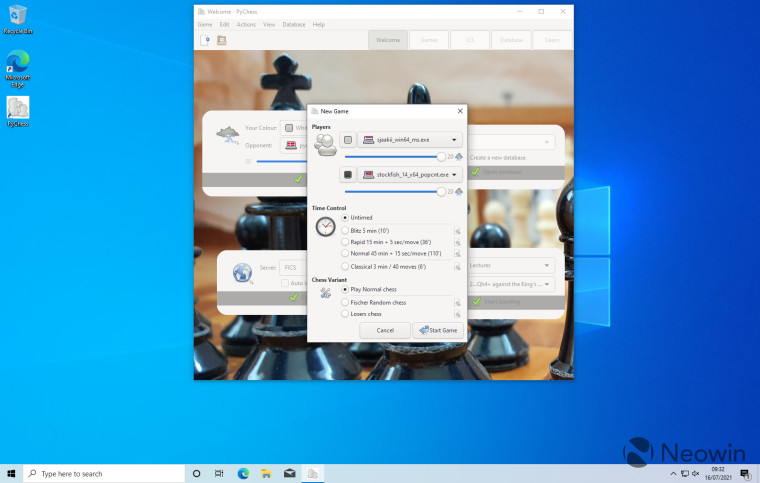Image resolution: width=760 pixels, height=483 pixels.
Task: Switch to the Welcome tab
Action: pos(388,40)
